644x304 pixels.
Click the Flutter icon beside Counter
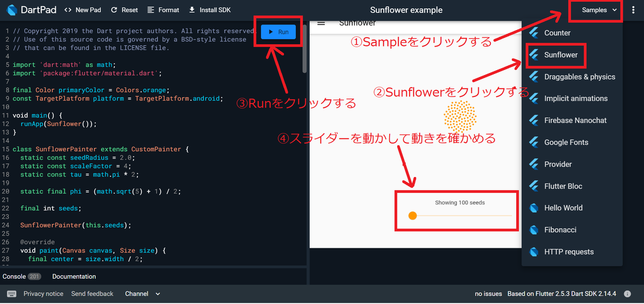click(x=533, y=33)
